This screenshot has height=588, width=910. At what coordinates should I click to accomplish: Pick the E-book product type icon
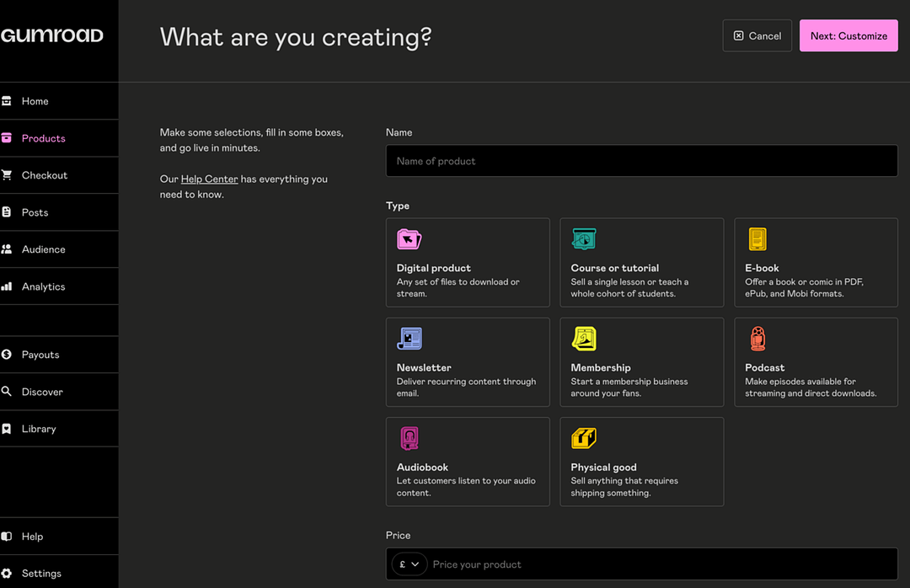click(x=757, y=239)
